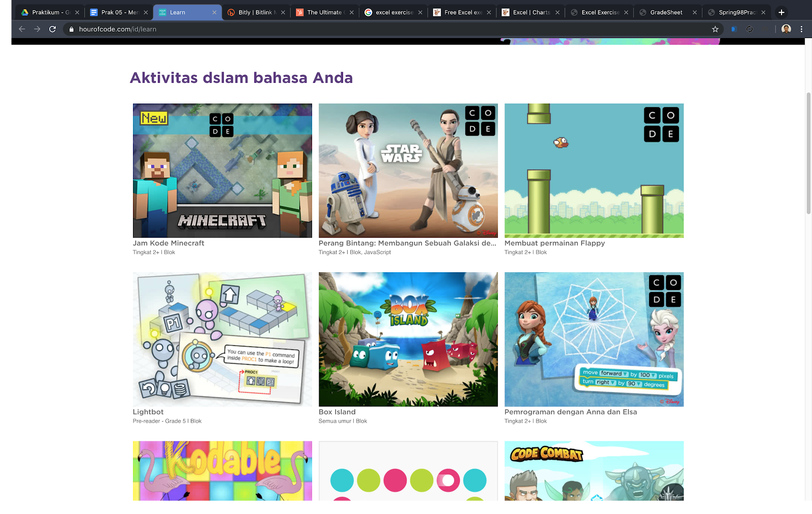Click 'Pre-reader - Grade 5 | Blok' text
812x514 pixels.
pos(167,421)
